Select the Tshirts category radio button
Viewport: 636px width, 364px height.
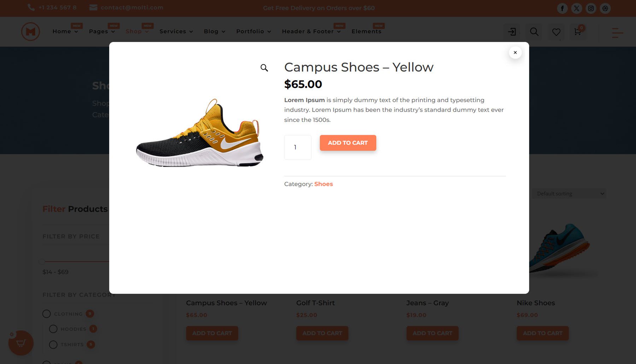coord(53,345)
